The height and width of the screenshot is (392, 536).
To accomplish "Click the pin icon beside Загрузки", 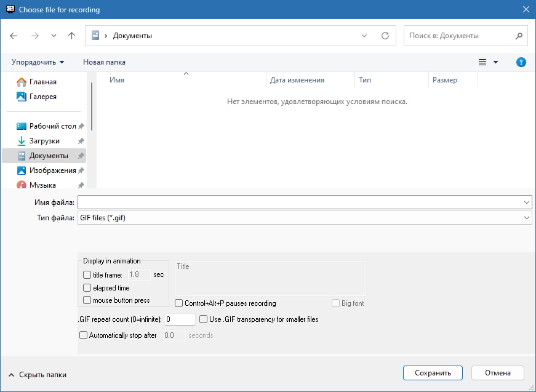I will pos(81,141).
